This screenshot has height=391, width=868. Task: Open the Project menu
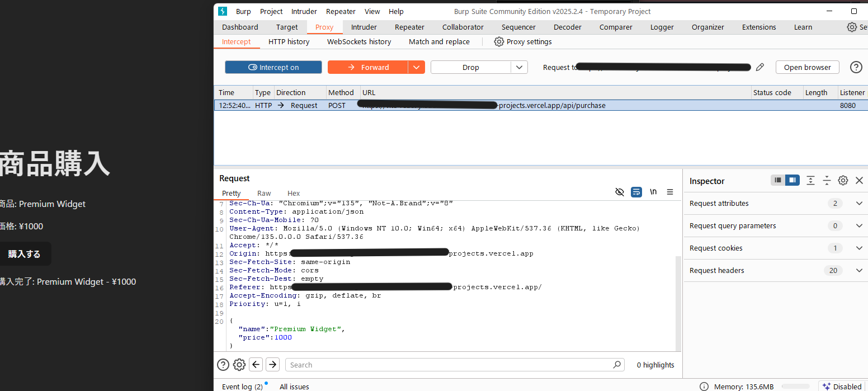tap(271, 11)
